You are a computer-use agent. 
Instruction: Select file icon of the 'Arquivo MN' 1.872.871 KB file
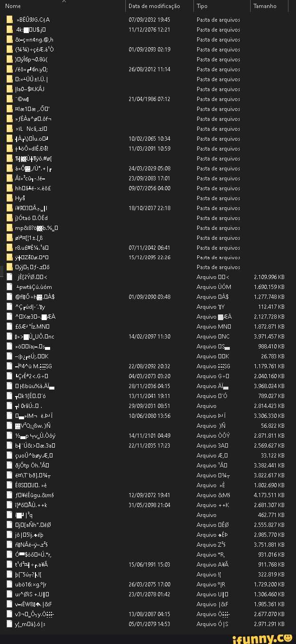pos(9,327)
